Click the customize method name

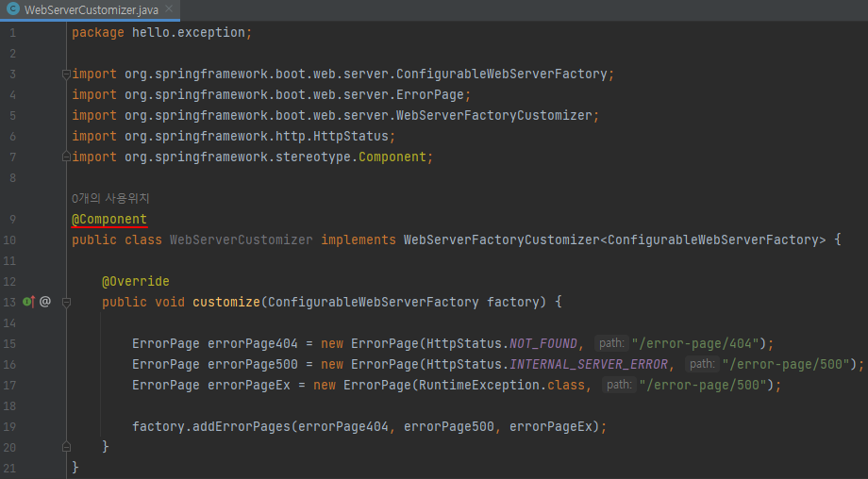[226, 302]
